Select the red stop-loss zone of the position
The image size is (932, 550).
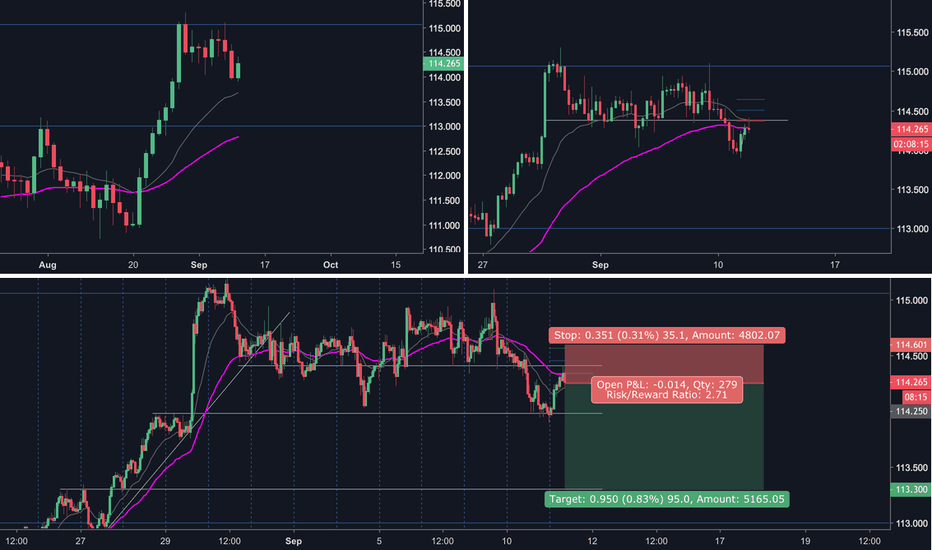pos(664,363)
